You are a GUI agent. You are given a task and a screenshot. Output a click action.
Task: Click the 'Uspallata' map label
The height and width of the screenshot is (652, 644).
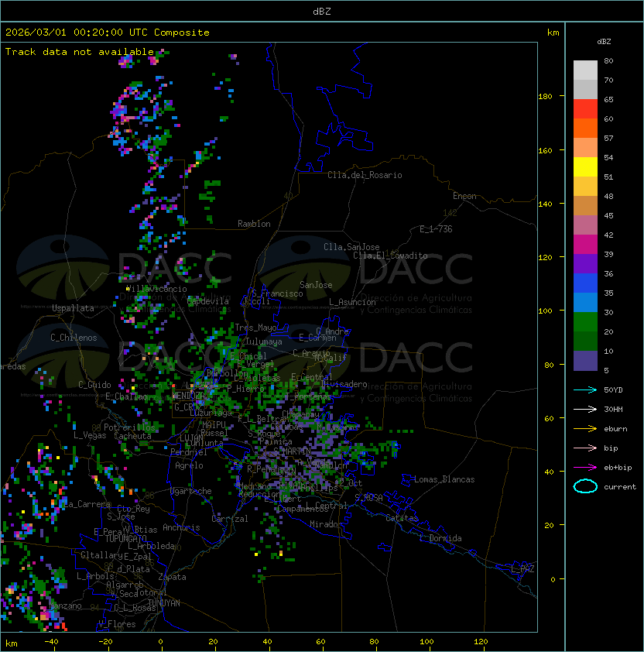tap(73, 308)
